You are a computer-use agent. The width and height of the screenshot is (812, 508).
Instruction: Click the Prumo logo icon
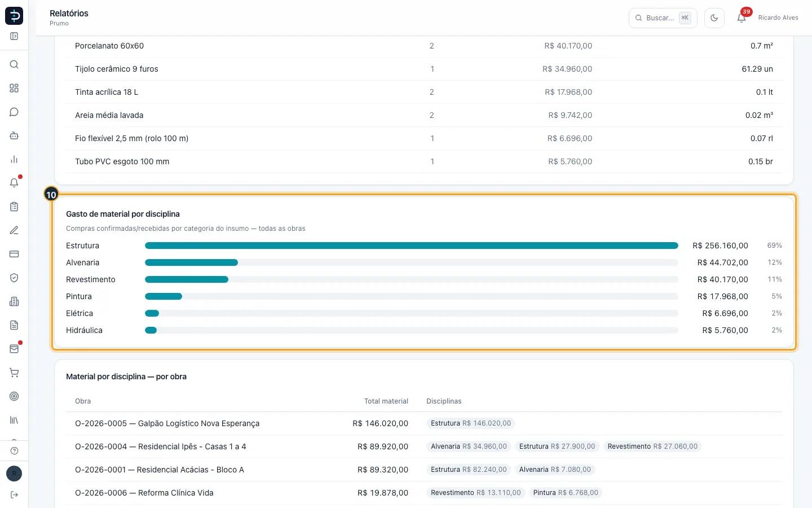pyautogui.click(x=14, y=16)
